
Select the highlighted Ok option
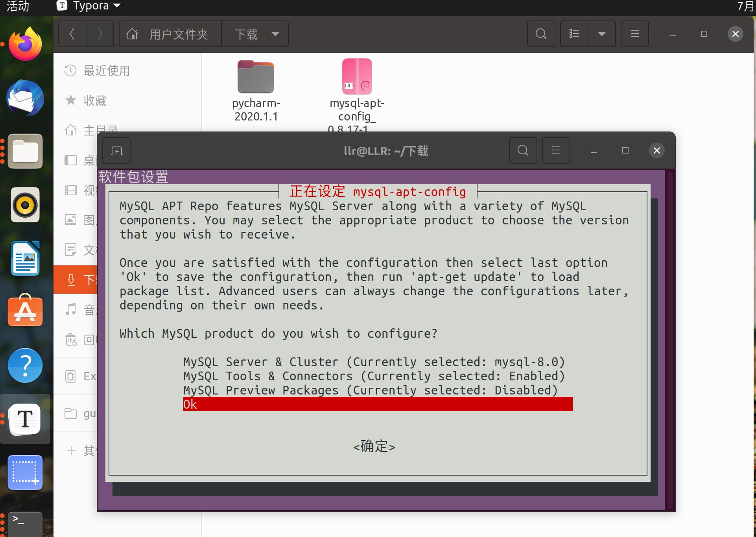point(378,404)
